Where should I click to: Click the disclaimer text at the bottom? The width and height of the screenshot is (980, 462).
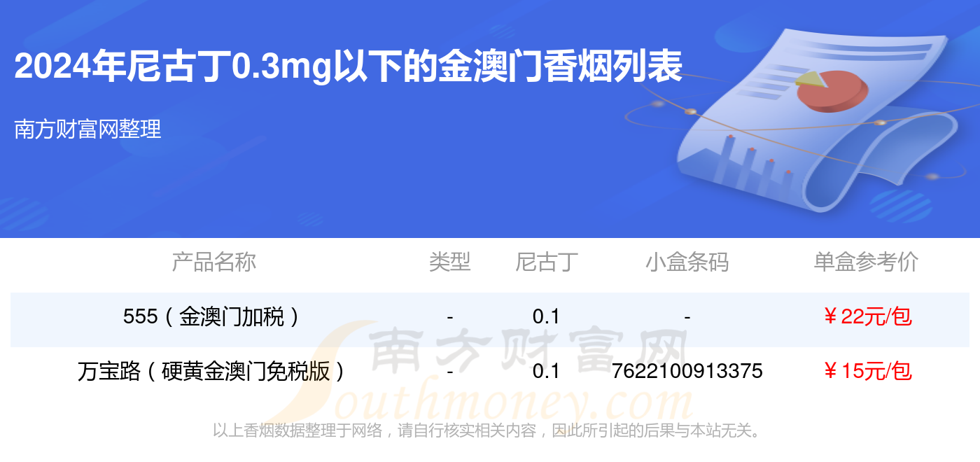coord(486,430)
